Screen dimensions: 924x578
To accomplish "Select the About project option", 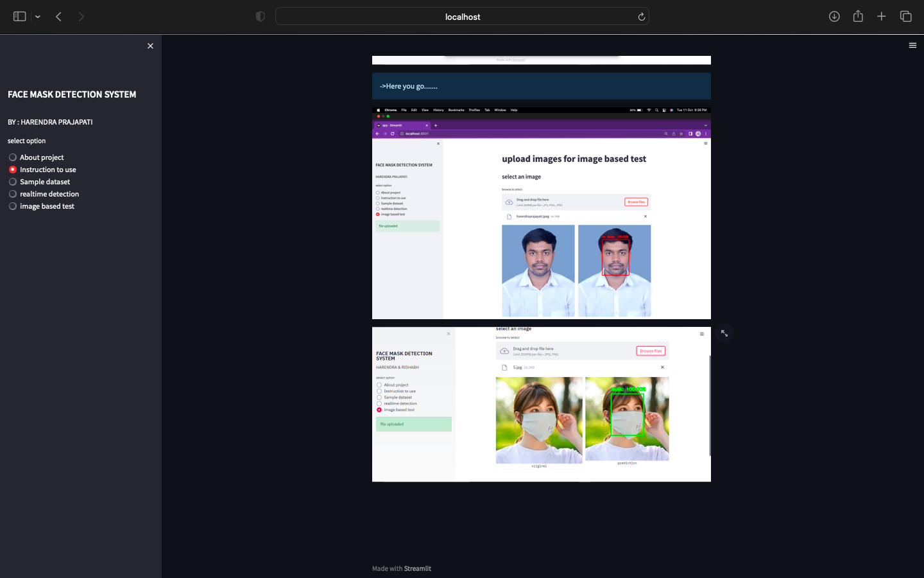I will (36, 157).
